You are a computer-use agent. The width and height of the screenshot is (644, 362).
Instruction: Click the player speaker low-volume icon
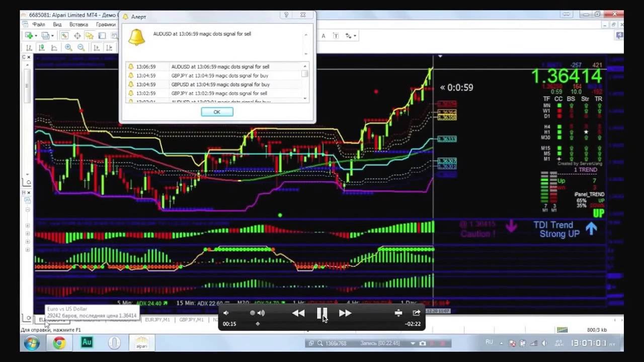point(226,313)
